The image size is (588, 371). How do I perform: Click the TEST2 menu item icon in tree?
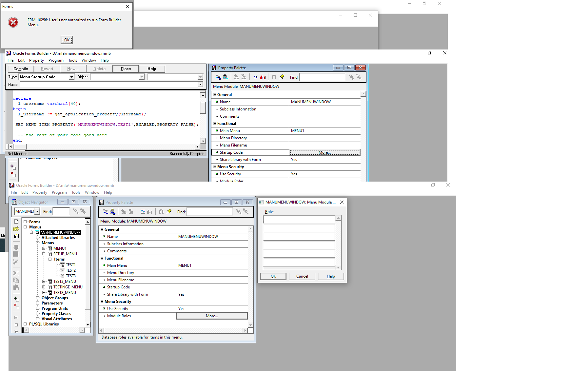coord(63,270)
